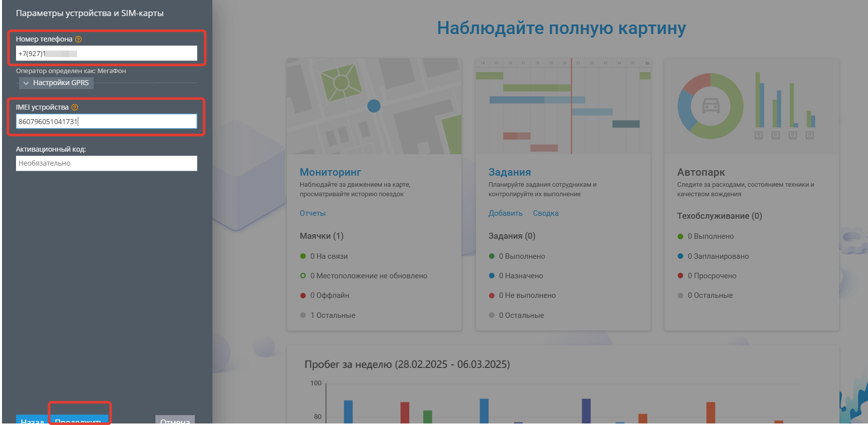This screenshot has height=425, width=868.
Task: Click the Gantt chart thumbnail for Задания
Action: pyautogui.click(x=562, y=106)
